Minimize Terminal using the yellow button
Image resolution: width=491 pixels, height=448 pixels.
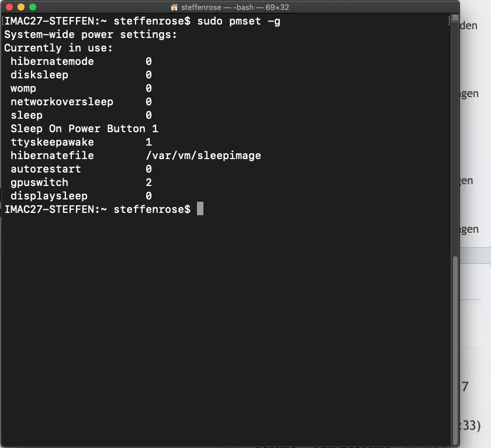[x=20, y=7]
